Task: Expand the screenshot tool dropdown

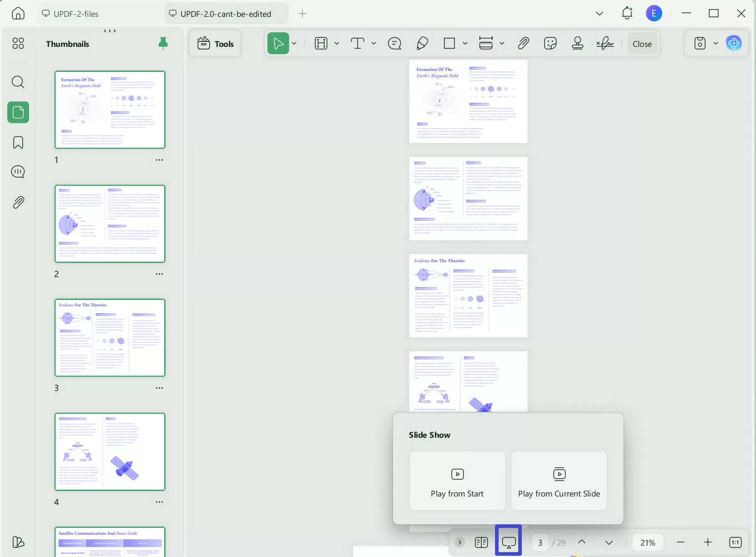Action: [x=716, y=43]
